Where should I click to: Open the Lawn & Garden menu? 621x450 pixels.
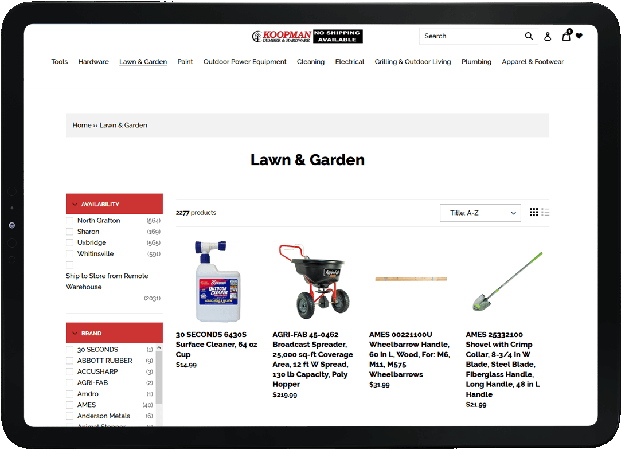pyautogui.click(x=143, y=62)
